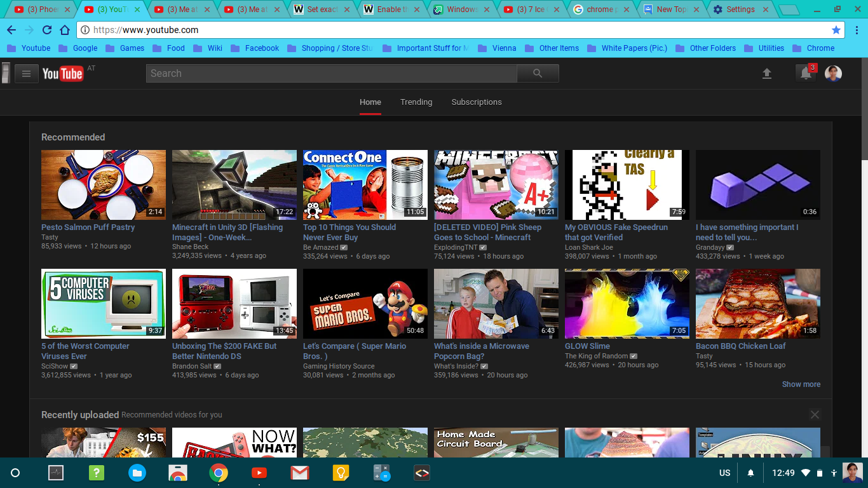Open the Chrome three-dot menu

point(857,30)
